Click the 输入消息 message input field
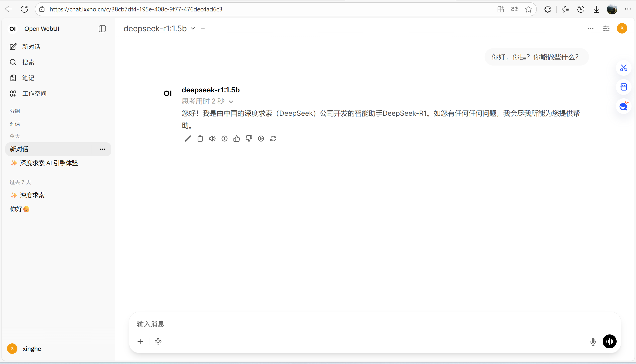 click(x=350, y=324)
